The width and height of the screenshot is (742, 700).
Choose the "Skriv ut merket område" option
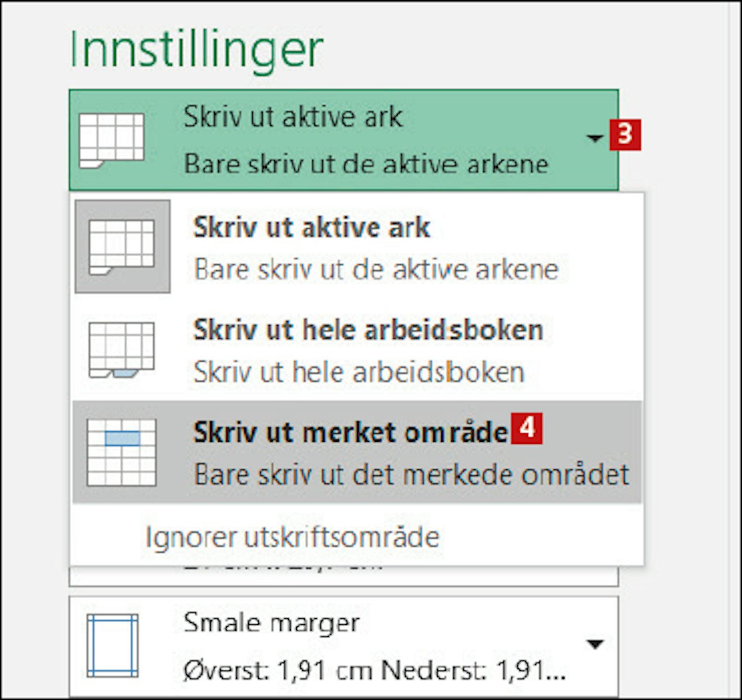point(350,432)
